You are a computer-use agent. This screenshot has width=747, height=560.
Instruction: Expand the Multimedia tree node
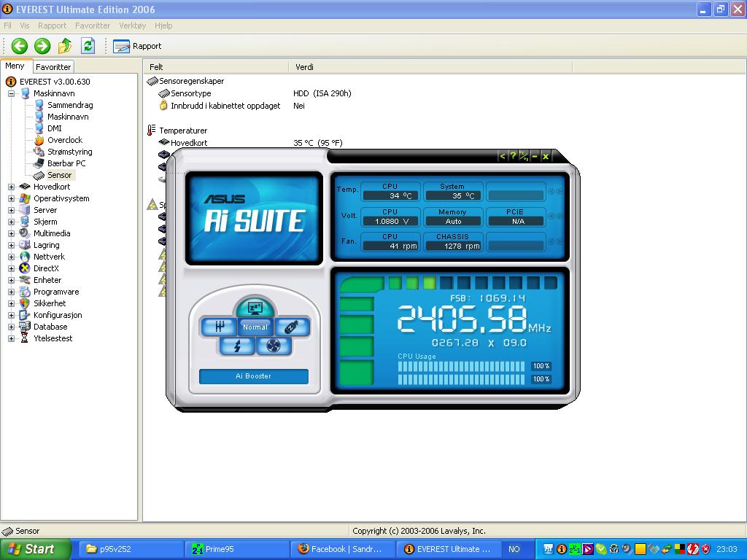tap(11, 233)
